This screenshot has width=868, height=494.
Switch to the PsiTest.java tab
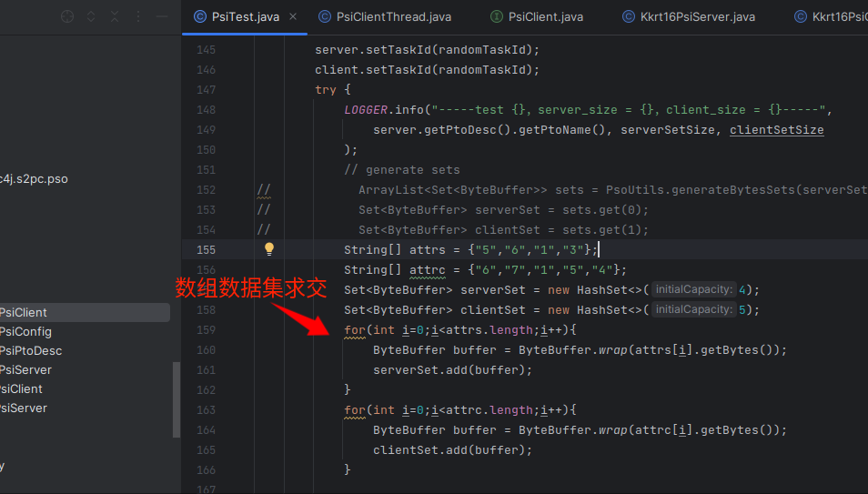[x=246, y=17]
